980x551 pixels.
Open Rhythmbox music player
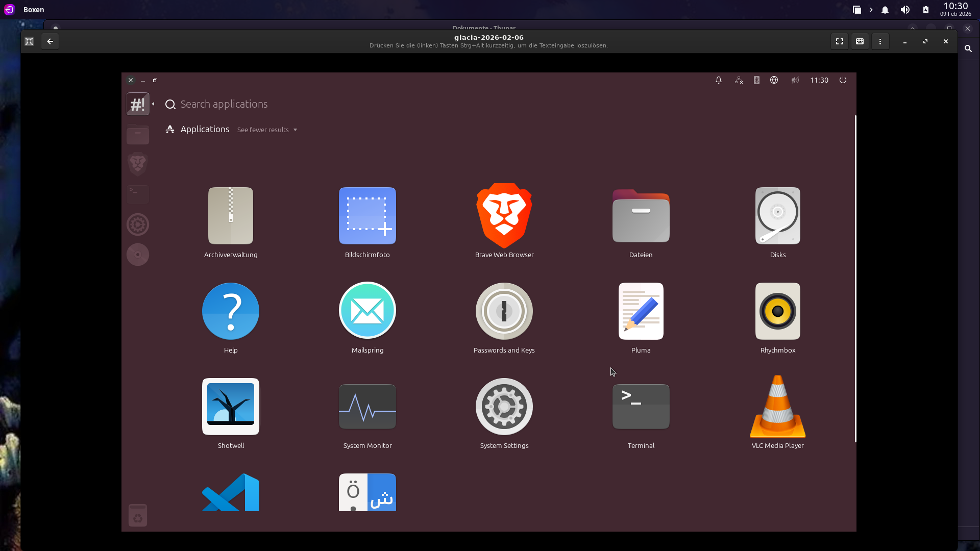777,311
